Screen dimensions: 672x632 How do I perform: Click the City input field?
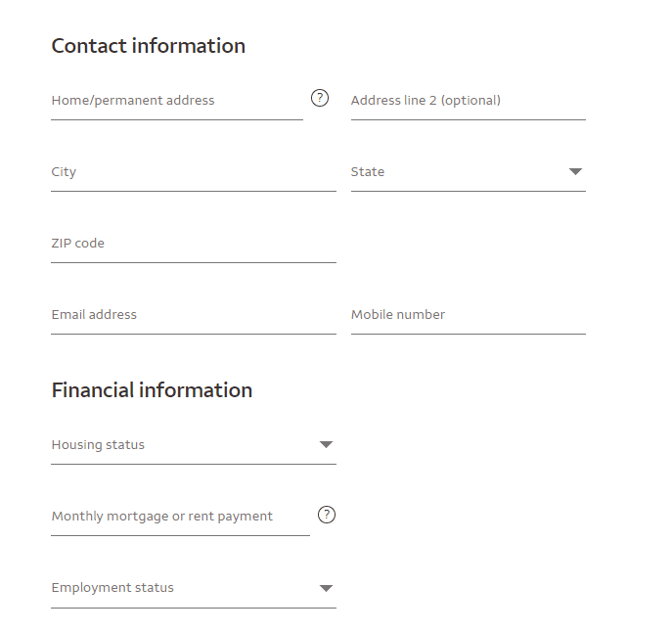[193, 172]
